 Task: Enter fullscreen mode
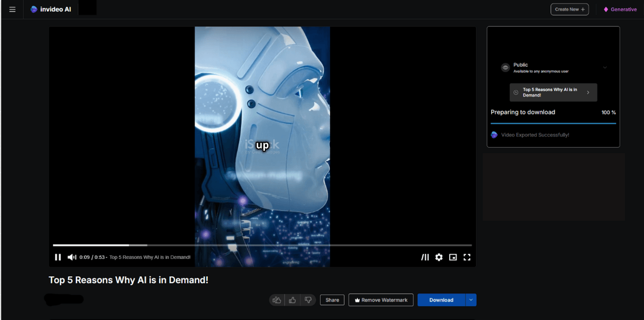467,257
